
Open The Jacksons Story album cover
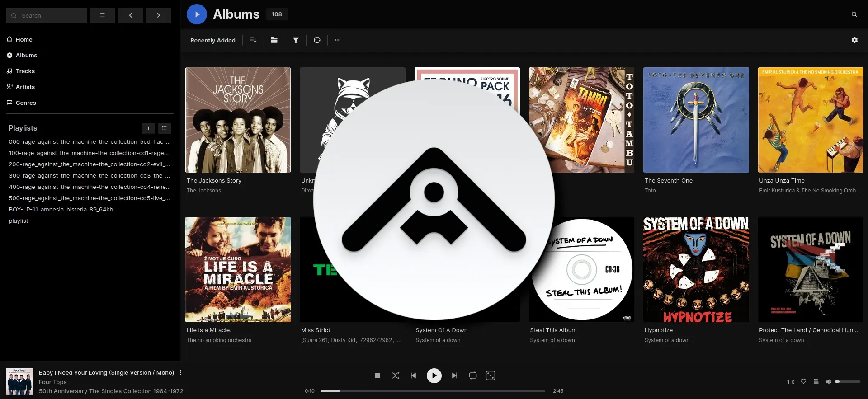238,120
